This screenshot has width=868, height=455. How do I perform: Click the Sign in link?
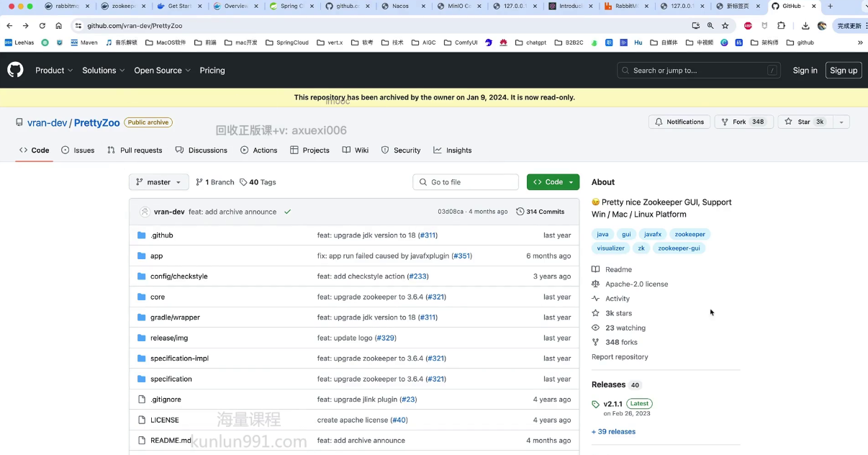pyautogui.click(x=805, y=71)
